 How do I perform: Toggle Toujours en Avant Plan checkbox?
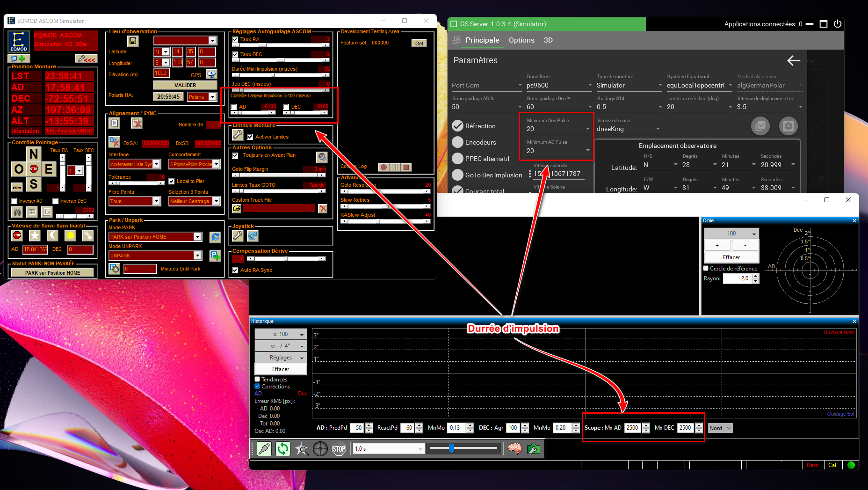click(235, 155)
